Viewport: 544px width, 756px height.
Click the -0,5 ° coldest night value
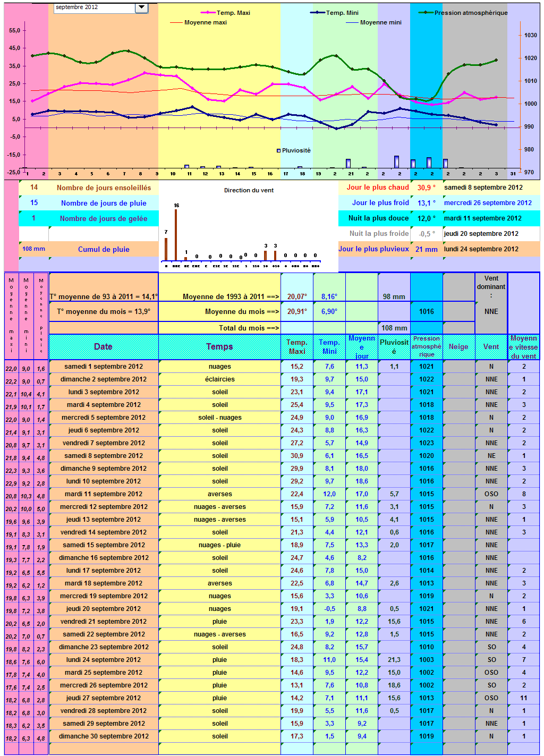(x=426, y=234)
